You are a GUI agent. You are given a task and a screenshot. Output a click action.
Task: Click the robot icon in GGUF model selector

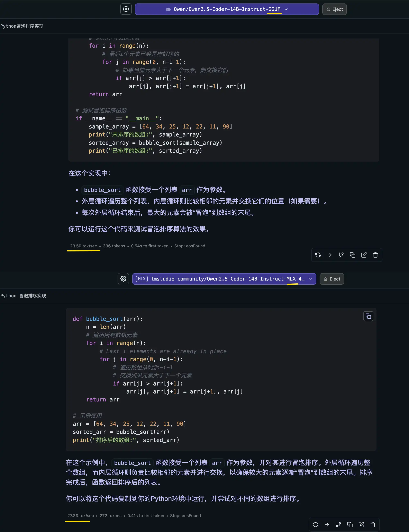[x=168, y=9]
